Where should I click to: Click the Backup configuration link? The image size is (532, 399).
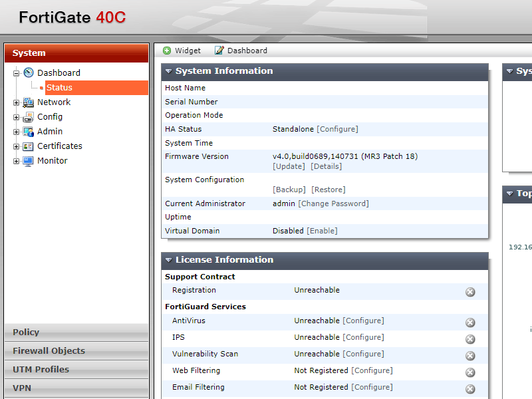(x=289, y=190)
